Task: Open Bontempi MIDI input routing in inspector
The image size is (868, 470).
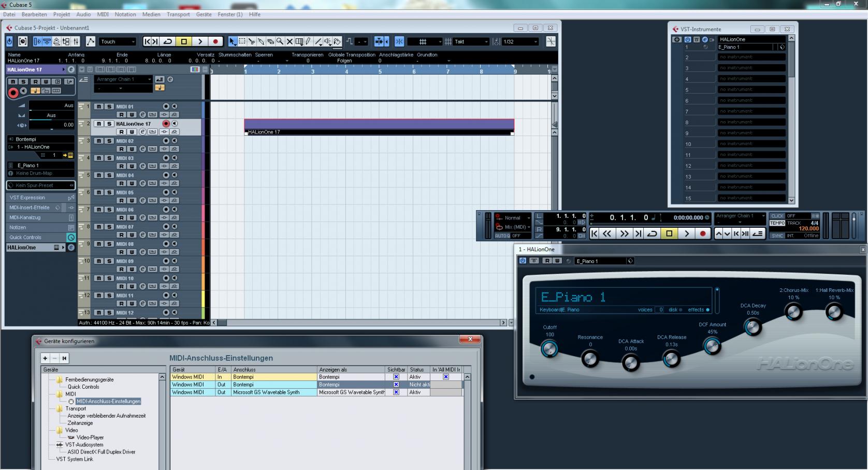Action: click(x=41, y=139)
